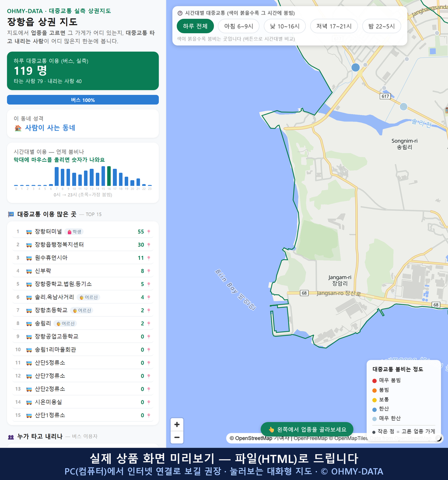Click the house icon beside 사람이 사는 동네
The image size is (448, 480).
tap(18, 128)
